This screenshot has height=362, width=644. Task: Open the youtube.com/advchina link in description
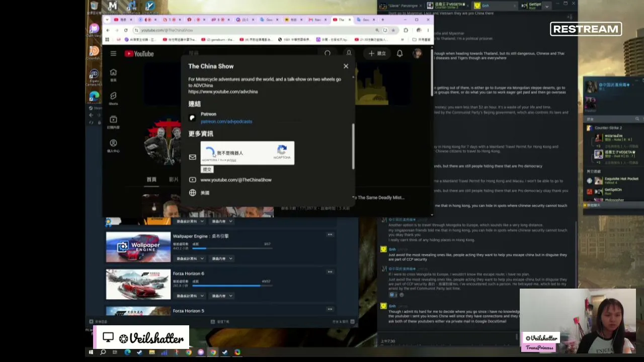pyautogui.click(x=223, y=92)
